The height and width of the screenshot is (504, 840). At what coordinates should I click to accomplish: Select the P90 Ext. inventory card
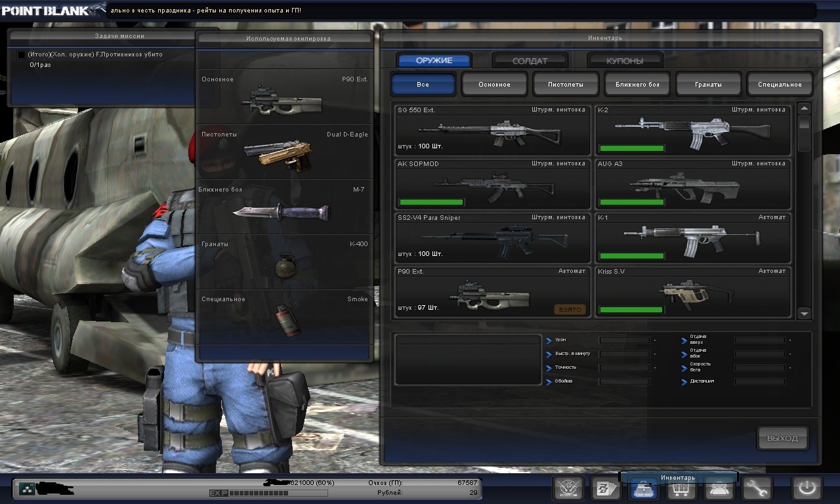[492, 291]
